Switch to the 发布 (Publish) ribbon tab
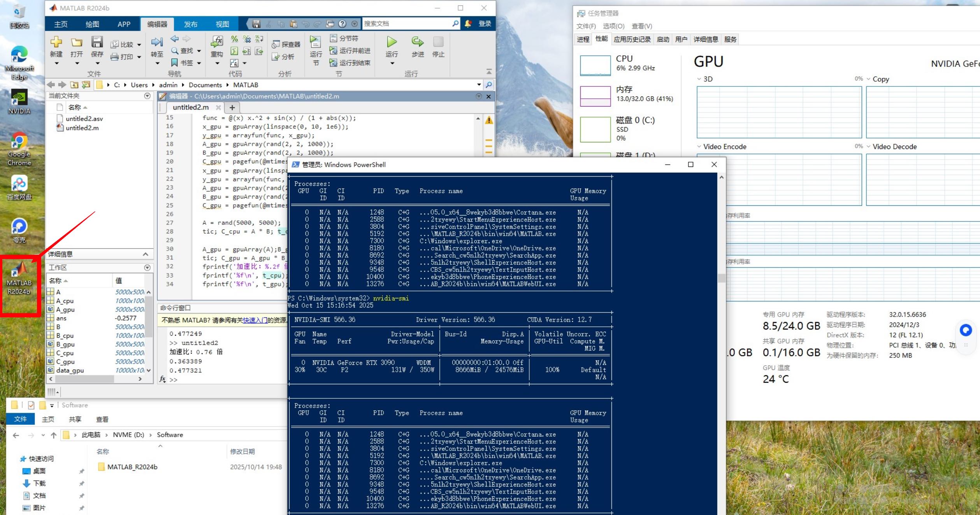 point(190,24)
